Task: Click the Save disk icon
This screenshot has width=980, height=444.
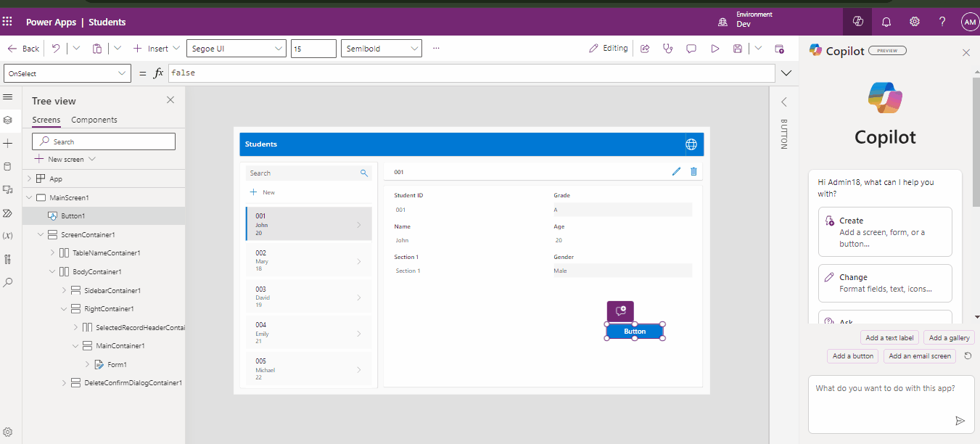Action: [x=738, y=49]
